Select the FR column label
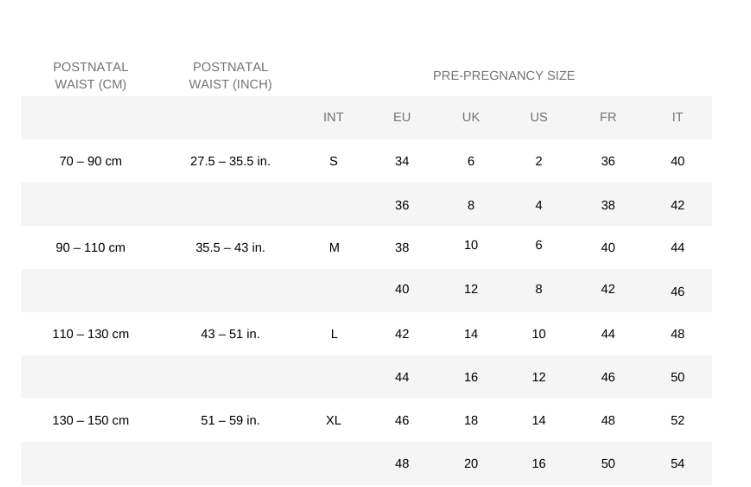The width and height of the screenshot is (751, 487). coord(608,118)
